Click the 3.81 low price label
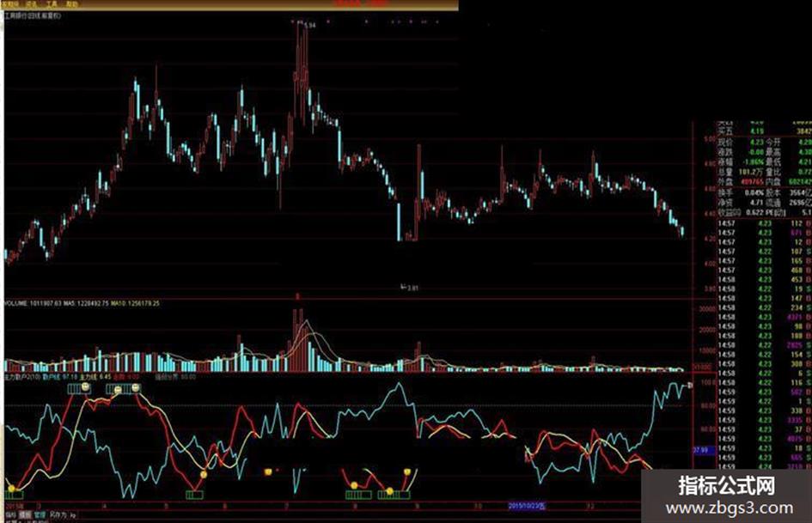 click(x=412, y=288)
